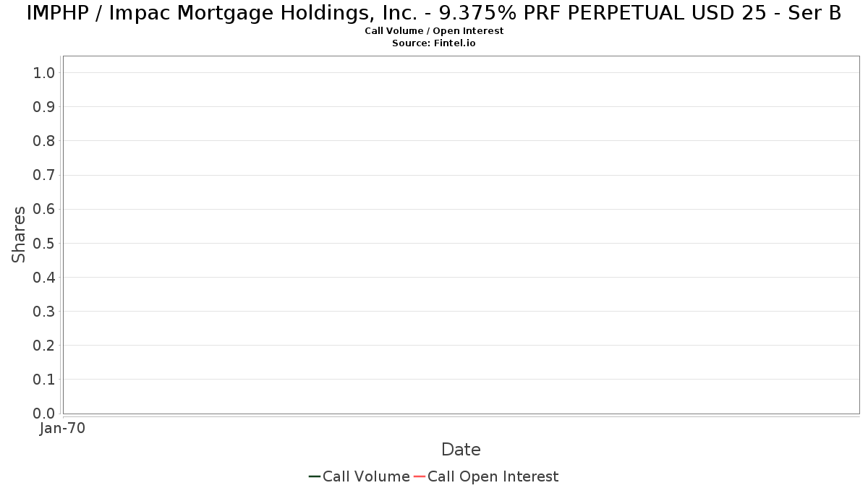This screenshot has height=488, width=868.
Task: Click the dark green Call Volume line swatch
Action: point(315,476)
